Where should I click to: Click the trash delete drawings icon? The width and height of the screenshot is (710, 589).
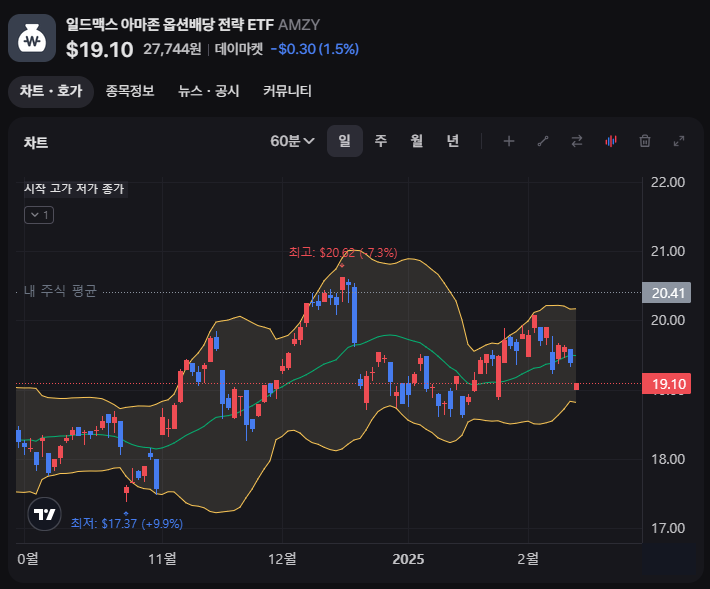[x=645, y=141]
